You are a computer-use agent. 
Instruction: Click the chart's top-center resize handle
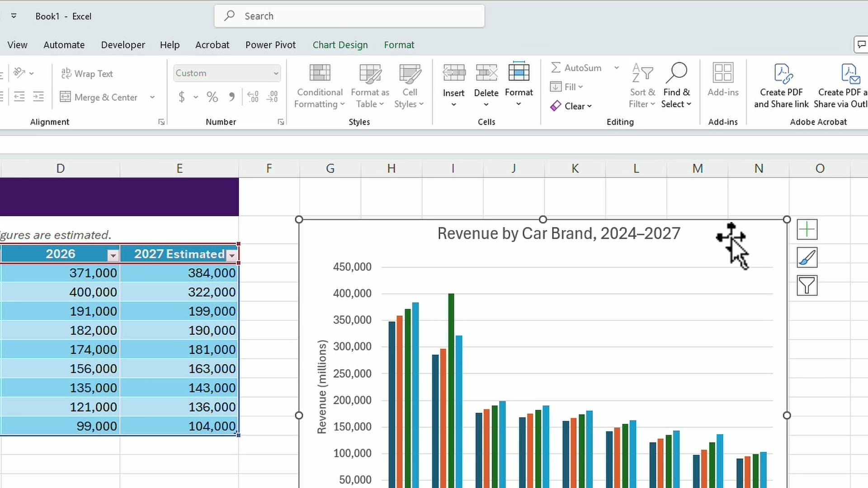[x=543, y=220]
